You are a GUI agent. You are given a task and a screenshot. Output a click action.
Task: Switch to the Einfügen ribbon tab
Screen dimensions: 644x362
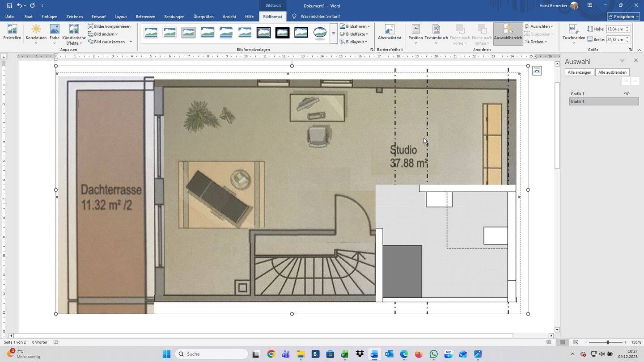click(x=49, y=17)
